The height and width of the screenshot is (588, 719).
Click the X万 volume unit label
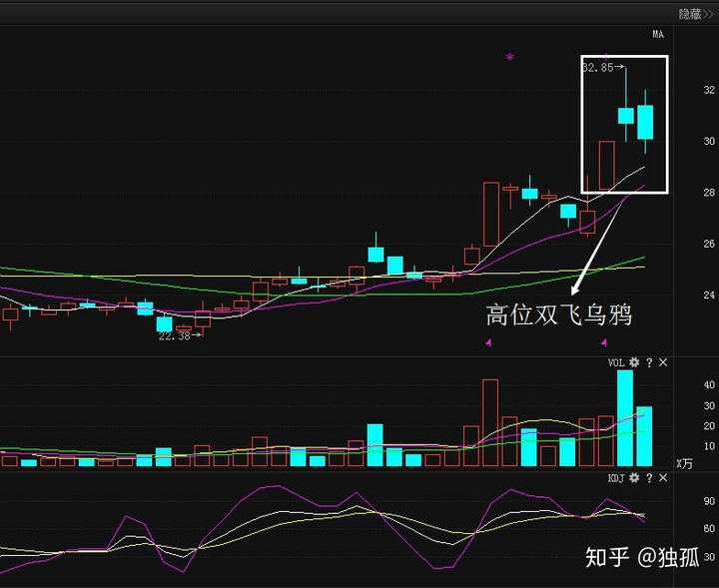[x=684, y=464]
